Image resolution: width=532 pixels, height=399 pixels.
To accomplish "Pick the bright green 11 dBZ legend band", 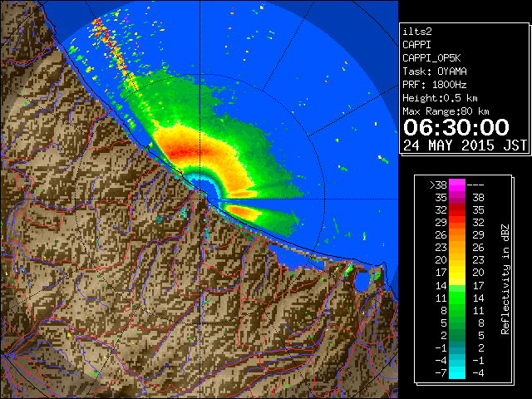I will pos(457,298).
